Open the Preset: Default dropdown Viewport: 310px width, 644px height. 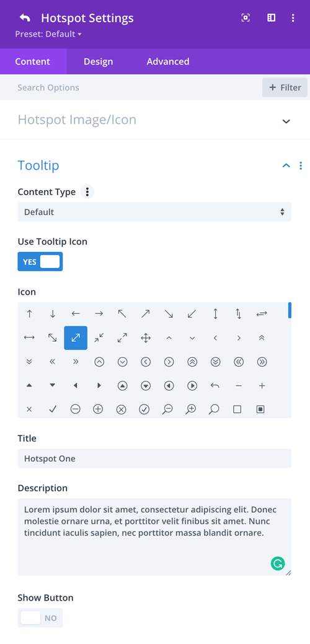tap(48, 34)
